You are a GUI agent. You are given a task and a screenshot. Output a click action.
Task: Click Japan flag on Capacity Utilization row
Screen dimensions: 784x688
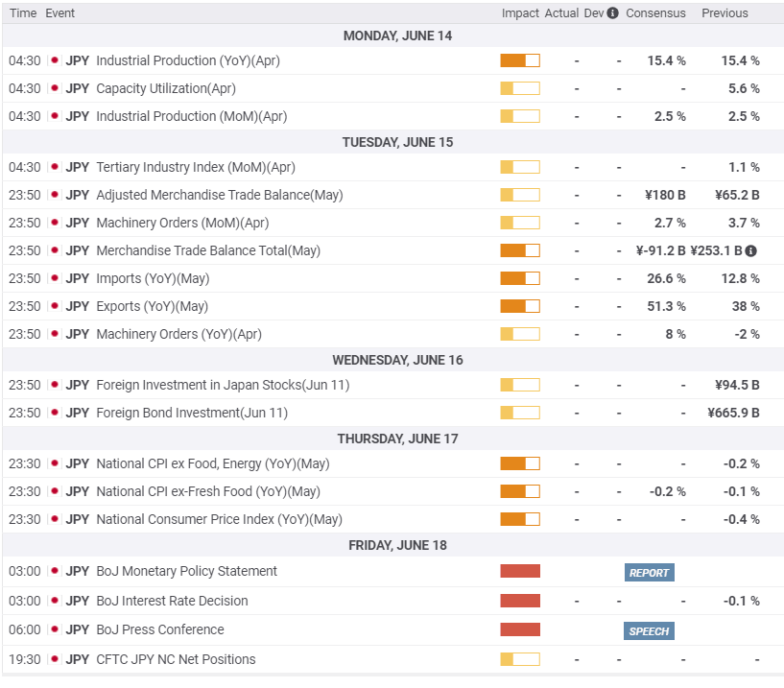pos(54,88)
